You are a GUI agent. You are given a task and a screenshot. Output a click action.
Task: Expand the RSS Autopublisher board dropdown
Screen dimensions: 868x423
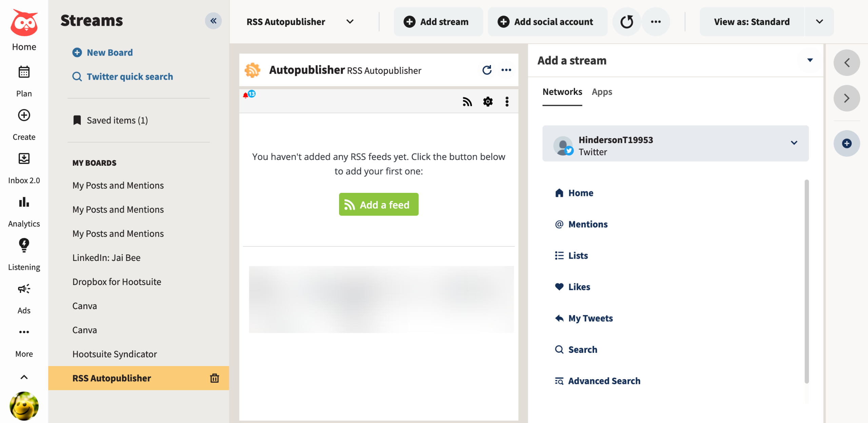[x=350, y=22]
